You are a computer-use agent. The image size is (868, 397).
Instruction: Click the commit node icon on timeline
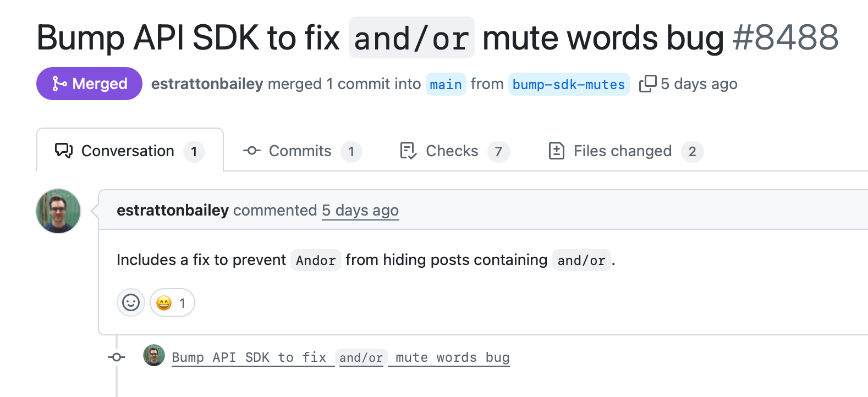click(117, 357)
